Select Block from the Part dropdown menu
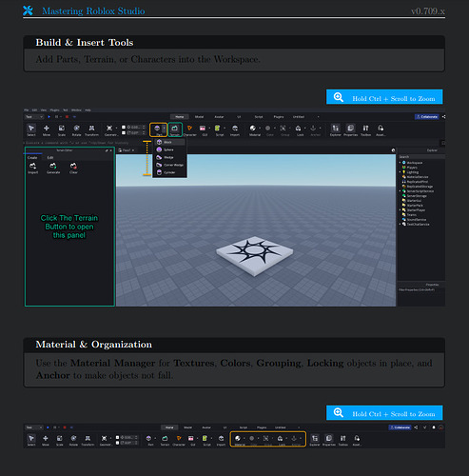469x476 pixels. pyautogui.click(x=169, y=142)
